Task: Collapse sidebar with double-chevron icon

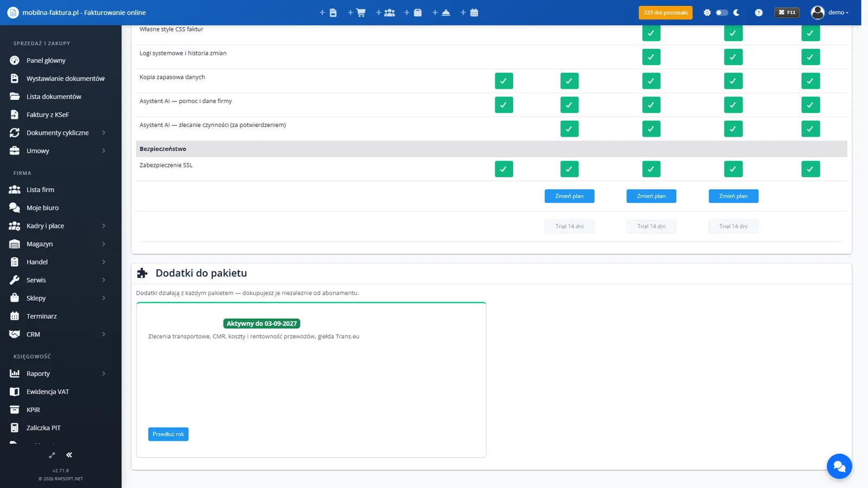Action: (69, 455)
